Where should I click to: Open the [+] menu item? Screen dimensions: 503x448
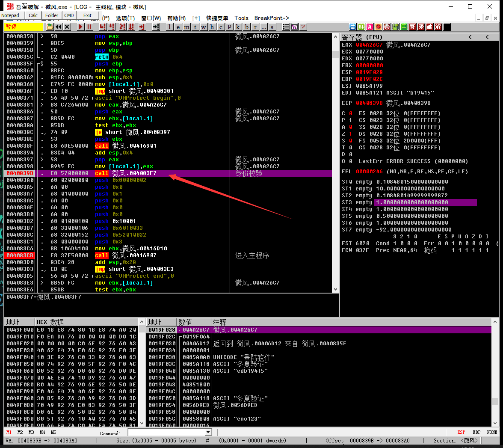(196, 18)
